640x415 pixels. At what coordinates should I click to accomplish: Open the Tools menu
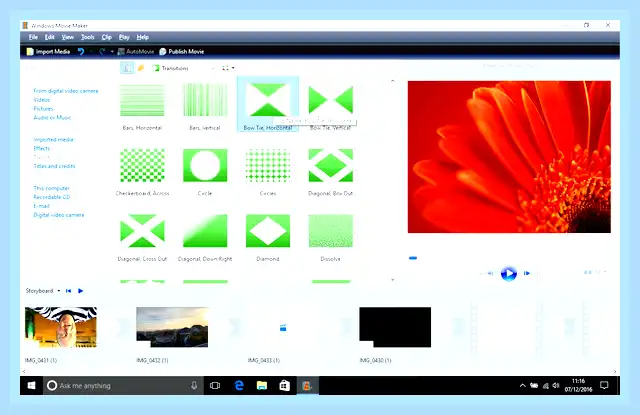(87, 37)
